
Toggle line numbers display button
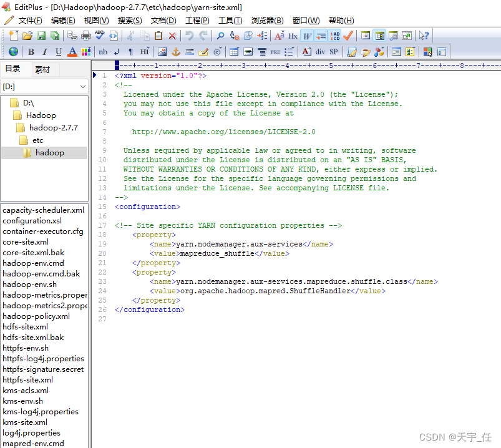coord(335,36)
